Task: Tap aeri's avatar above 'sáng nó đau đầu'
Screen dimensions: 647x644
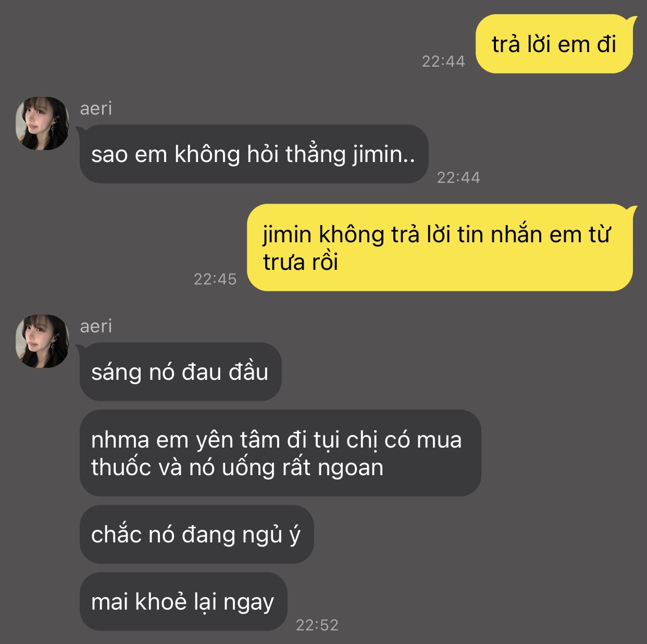Action: pos(42,341)
